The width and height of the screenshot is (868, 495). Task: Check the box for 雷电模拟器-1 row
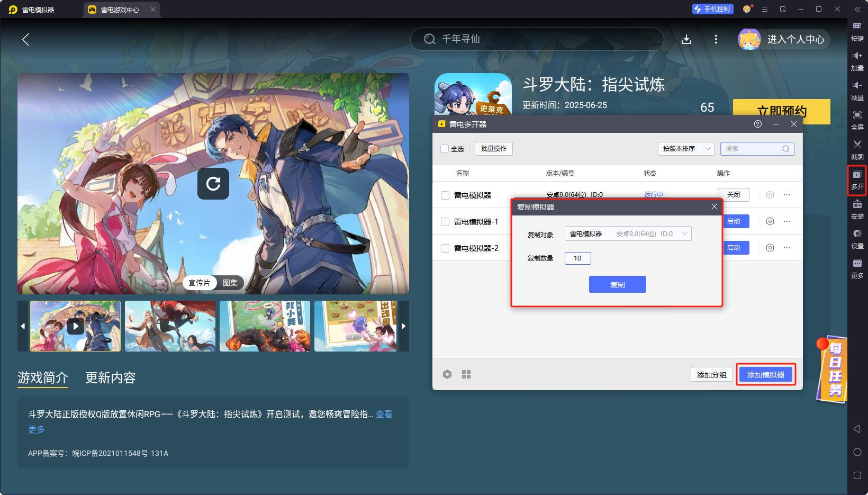tap(445, 222)
